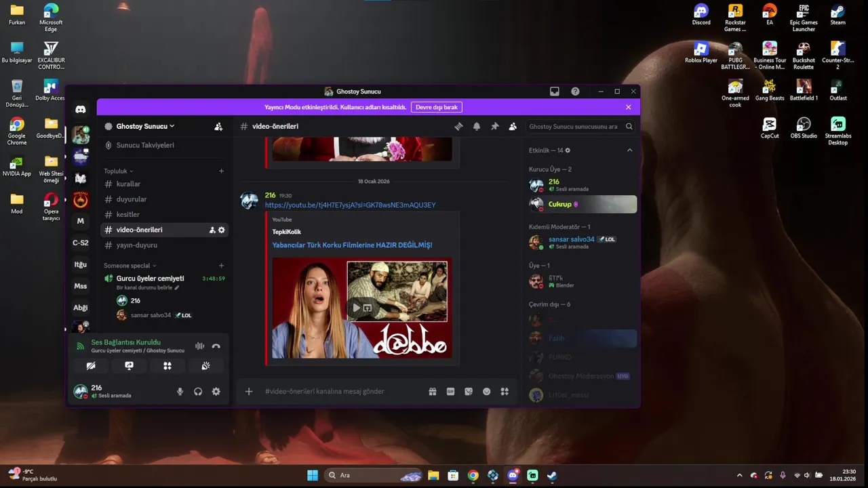Image resolution: width=868 pixels, height=488 pixels.
Task: Open user settings gear icon
Action: tap(216, 392)
